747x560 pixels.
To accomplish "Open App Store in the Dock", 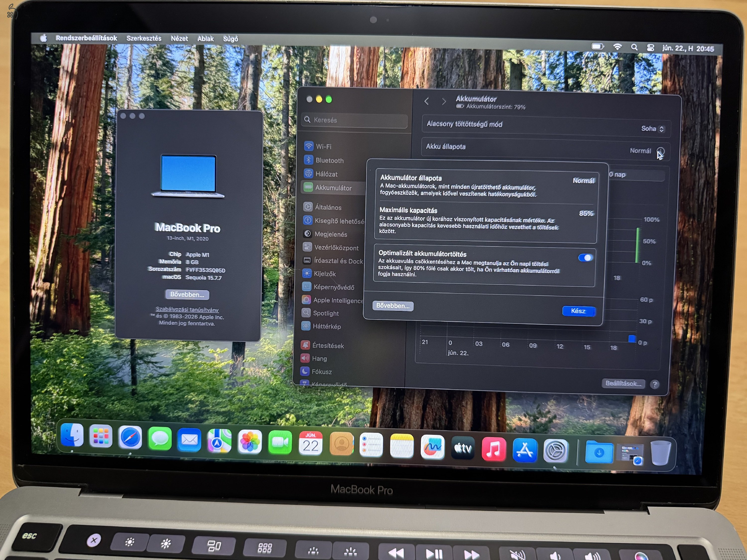I will (525, 450).
